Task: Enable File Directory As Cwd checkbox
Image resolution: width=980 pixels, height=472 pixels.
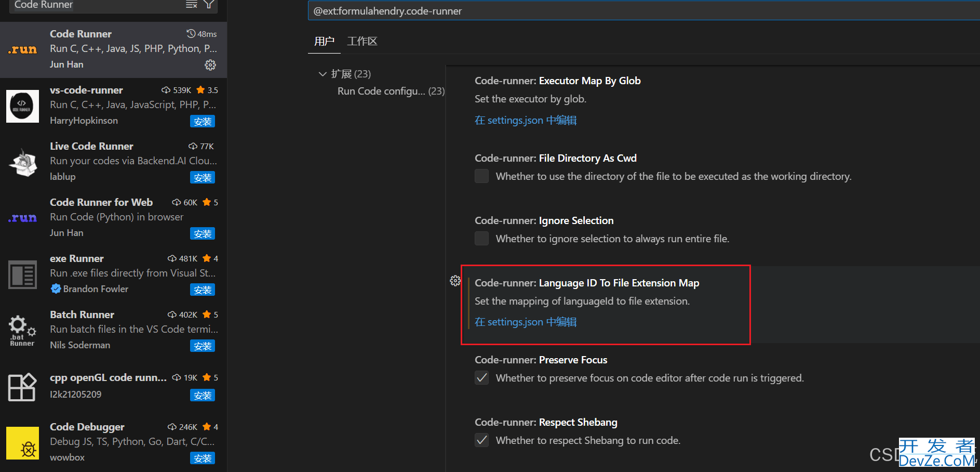Action: (x=482, y=176)
